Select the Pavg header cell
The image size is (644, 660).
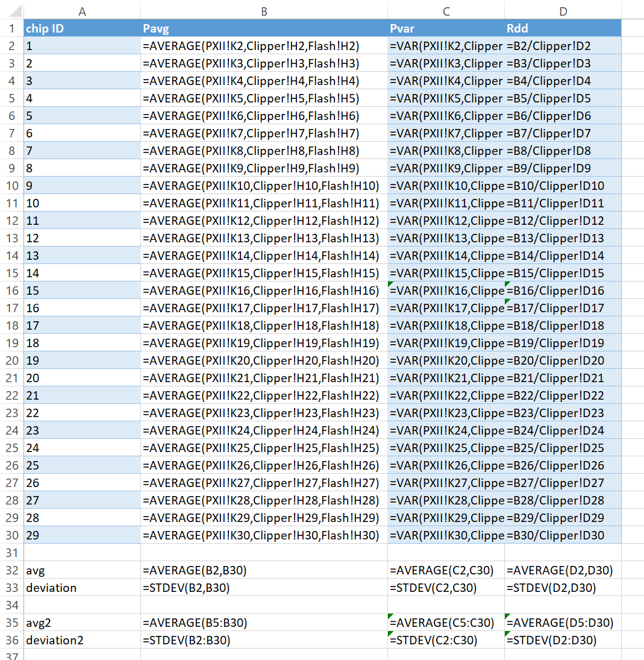click(263, 28)
